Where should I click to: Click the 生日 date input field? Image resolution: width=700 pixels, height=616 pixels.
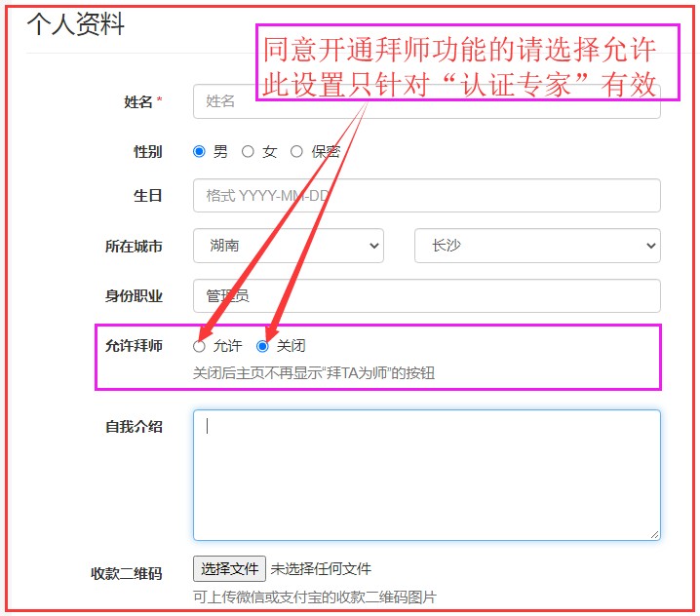(427, 196)
